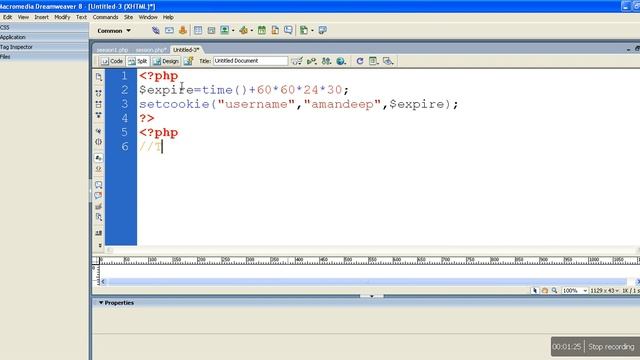Open the Media icon dropdown arrow
This screenshot has width=640, height=360.
tap(251, 31)
